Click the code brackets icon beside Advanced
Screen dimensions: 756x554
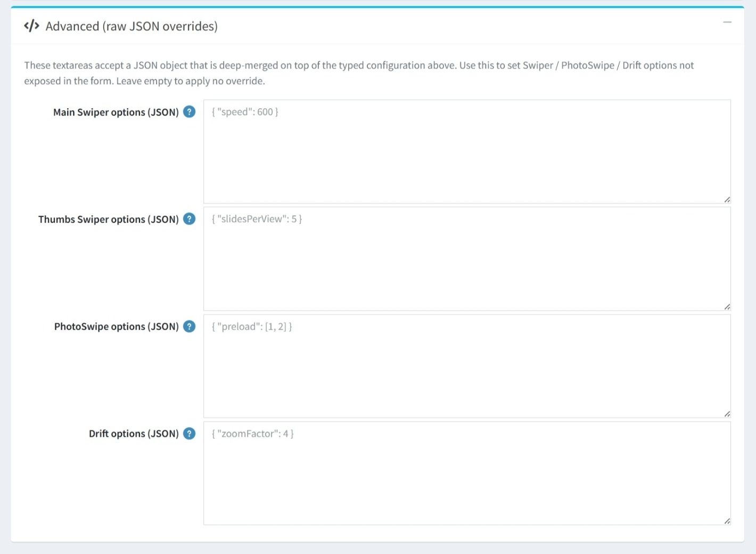pyautogui.click(x=31, y=26)
